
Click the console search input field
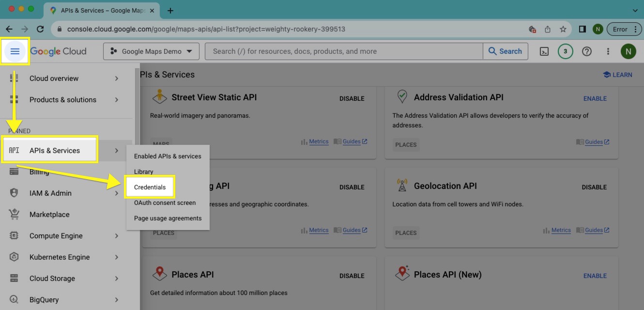[344, 51]
